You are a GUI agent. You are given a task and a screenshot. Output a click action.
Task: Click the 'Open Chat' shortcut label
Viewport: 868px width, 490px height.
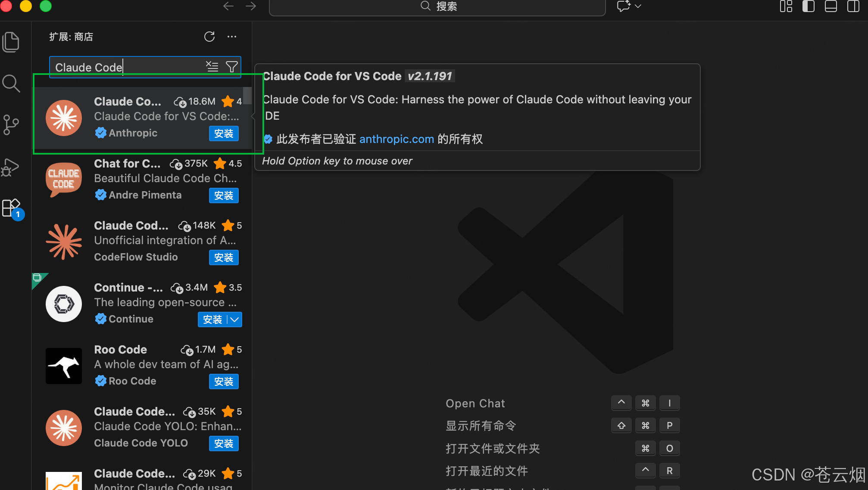point(475,403)
